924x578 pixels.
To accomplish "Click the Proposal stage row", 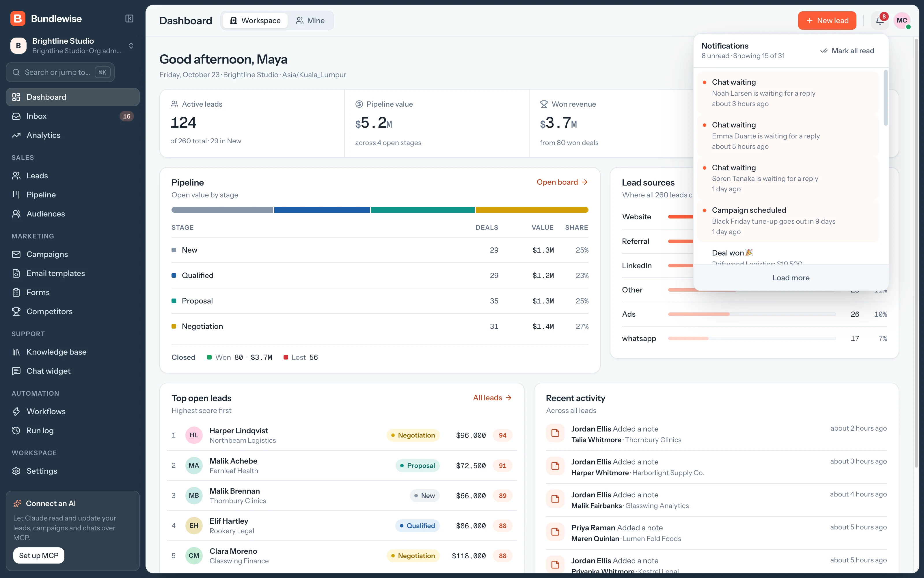I will [380, 301].
